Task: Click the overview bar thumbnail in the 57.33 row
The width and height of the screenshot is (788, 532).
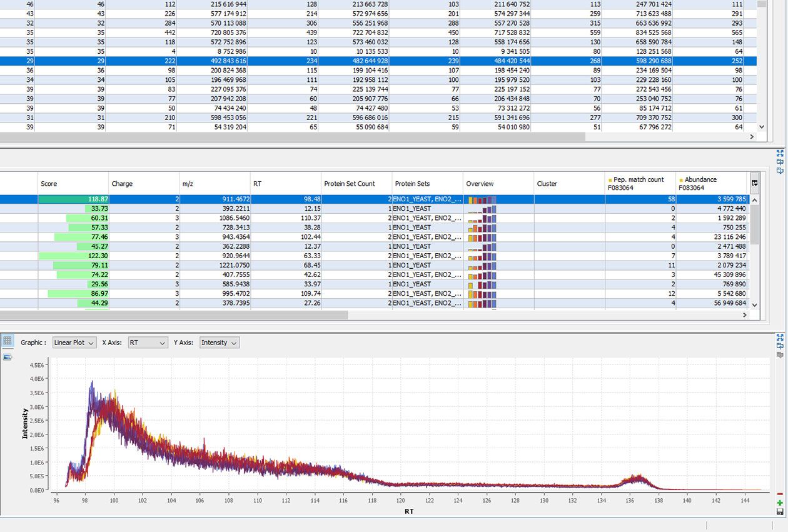Action: pyautogui.click(x=482, y=228)
